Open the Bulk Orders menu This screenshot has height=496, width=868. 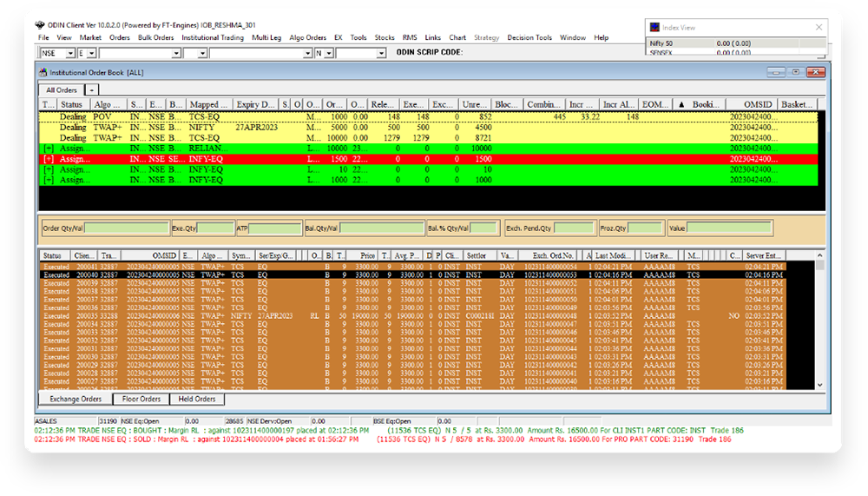point(155,37)
